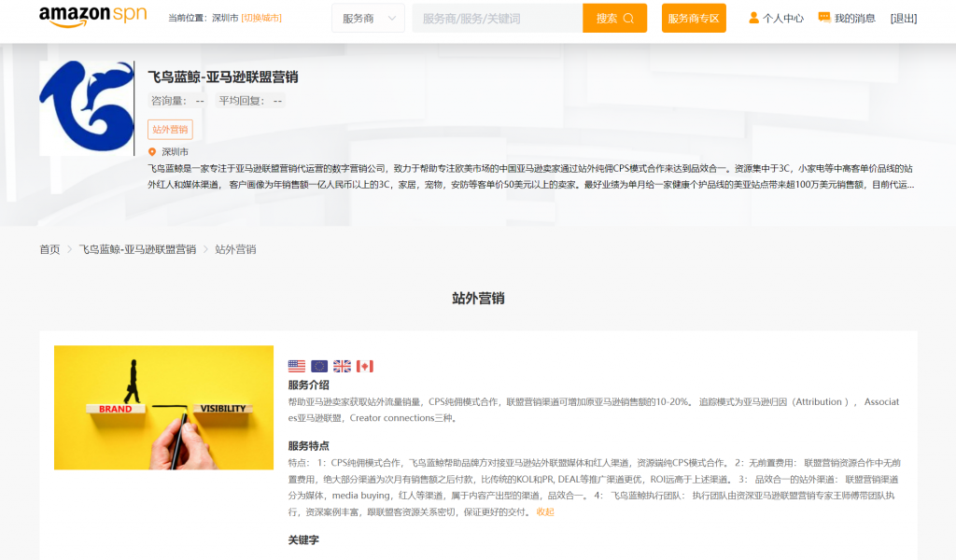Click the person icon beside 个人中心
This screenshot has height=560, width=956.
(753, 19)
